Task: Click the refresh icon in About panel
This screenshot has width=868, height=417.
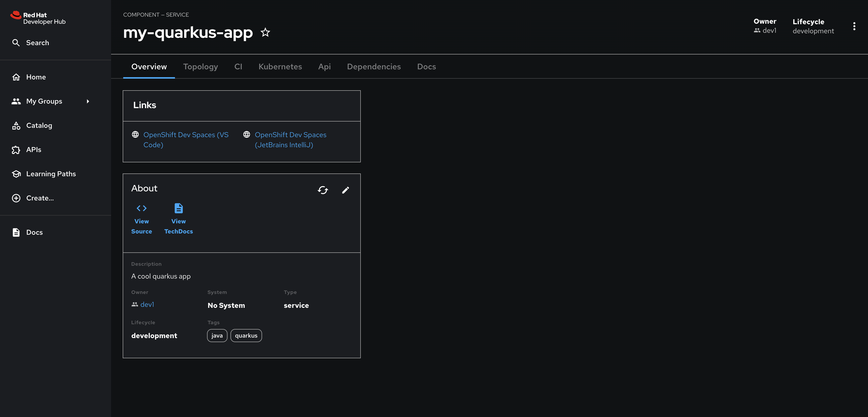Action: [322, 190]
